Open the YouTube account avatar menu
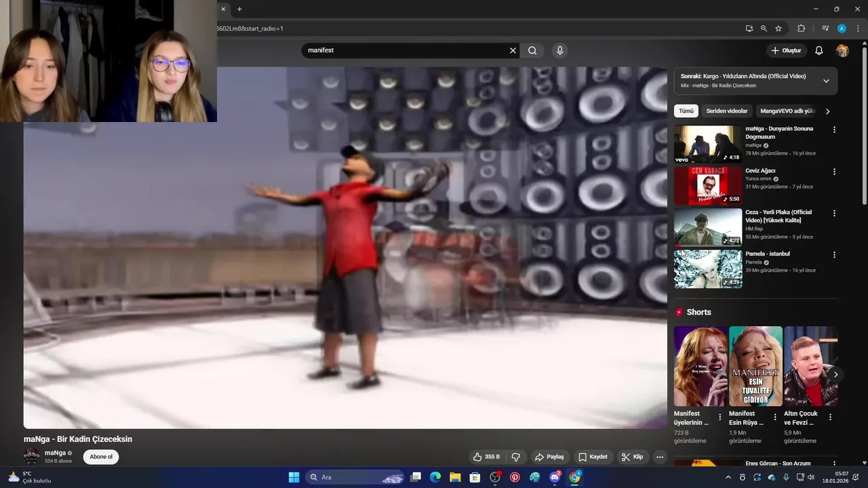Image resolution: width=868 pixels, height=488 pixels. (x=842, y=50)
